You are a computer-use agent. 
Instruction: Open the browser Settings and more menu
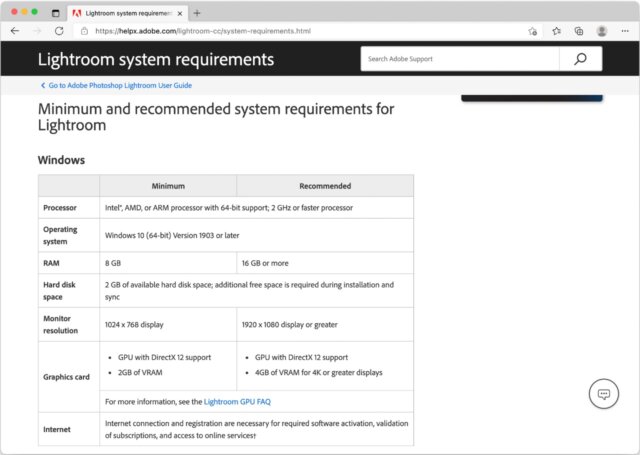pyautogui.click(x=624, y=31)
